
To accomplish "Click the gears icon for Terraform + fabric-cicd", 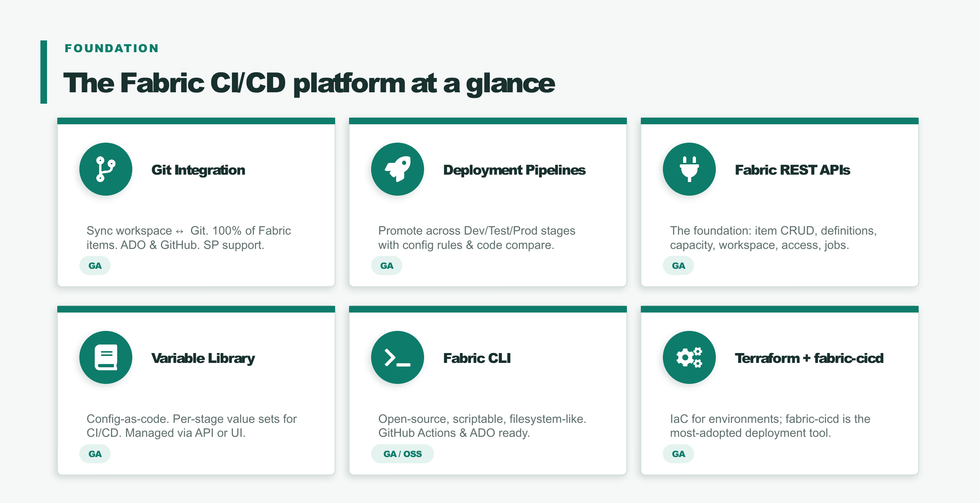I will coord(689,357).
